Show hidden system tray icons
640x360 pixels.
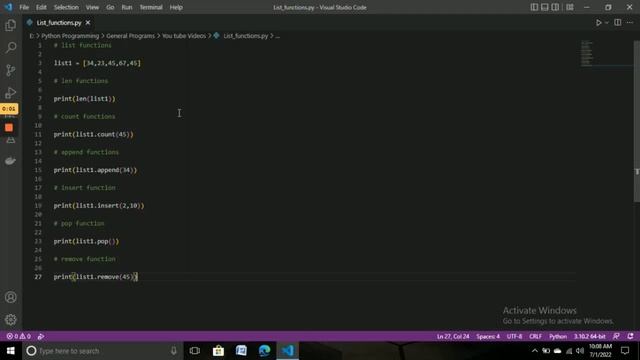click(535, 351)
